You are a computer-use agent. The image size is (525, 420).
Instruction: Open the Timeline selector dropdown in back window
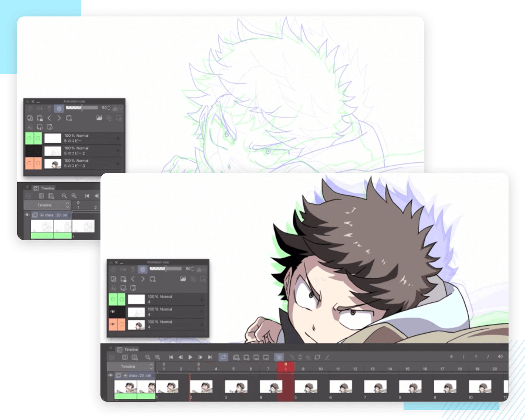47,205
